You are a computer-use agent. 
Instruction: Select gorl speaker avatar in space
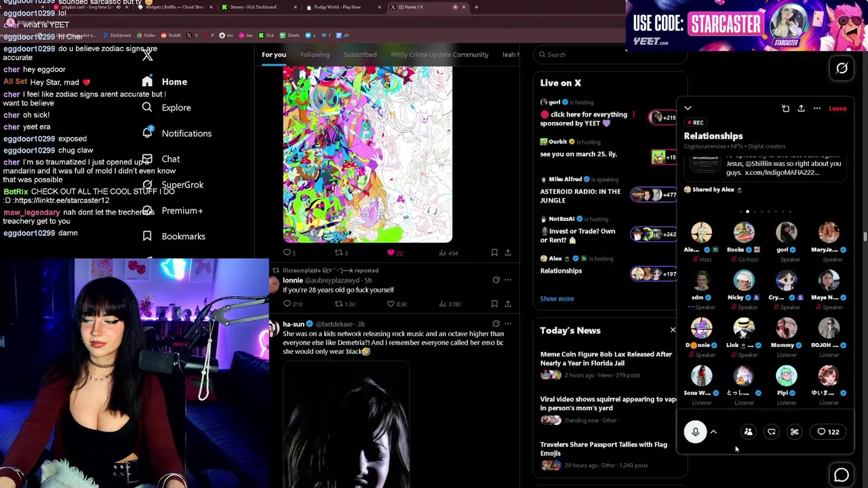coord(787,232)
